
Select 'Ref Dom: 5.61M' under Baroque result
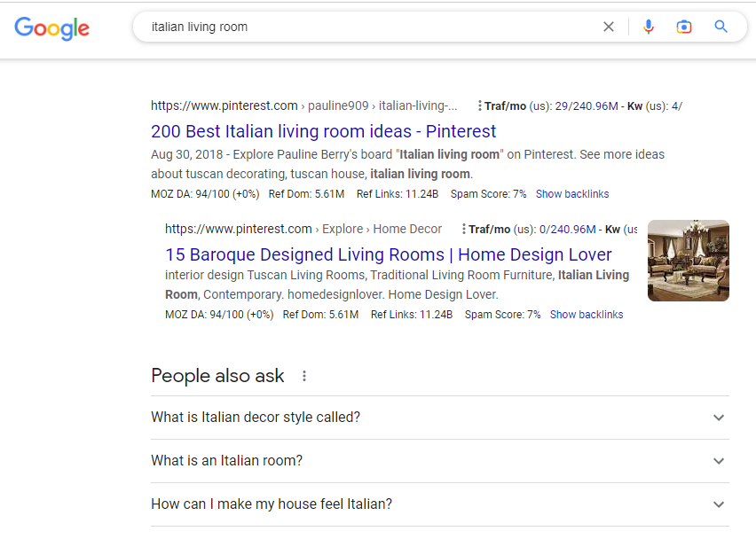click(320, 314)
